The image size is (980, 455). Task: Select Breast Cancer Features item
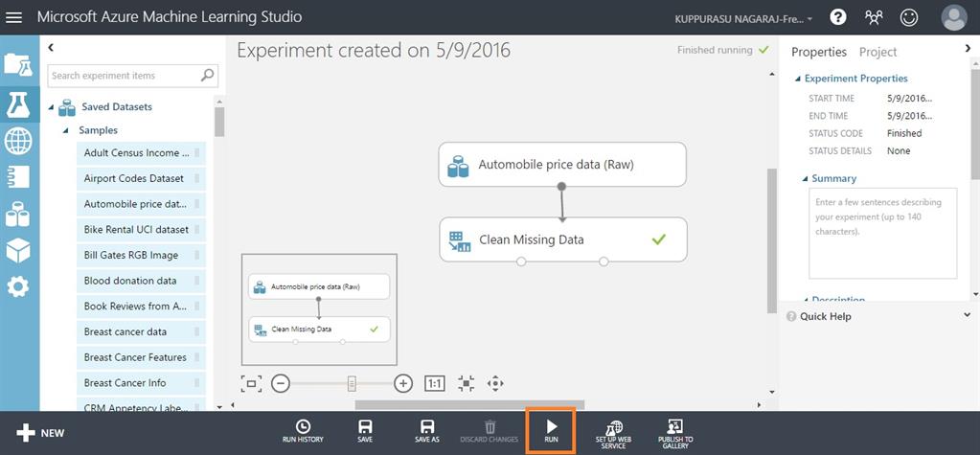[x=141, y=357]
